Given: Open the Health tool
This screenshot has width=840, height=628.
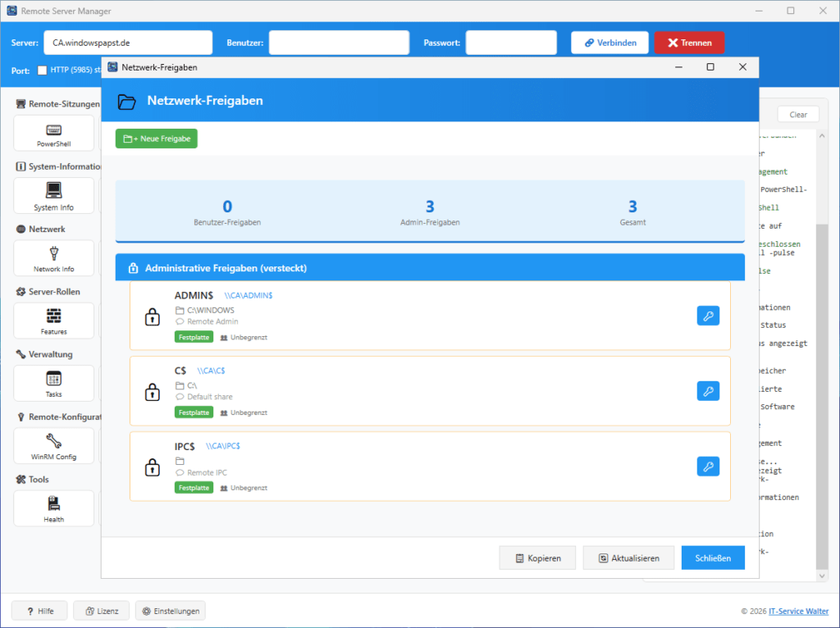Looking at the screenshot, I should point(54,507).
